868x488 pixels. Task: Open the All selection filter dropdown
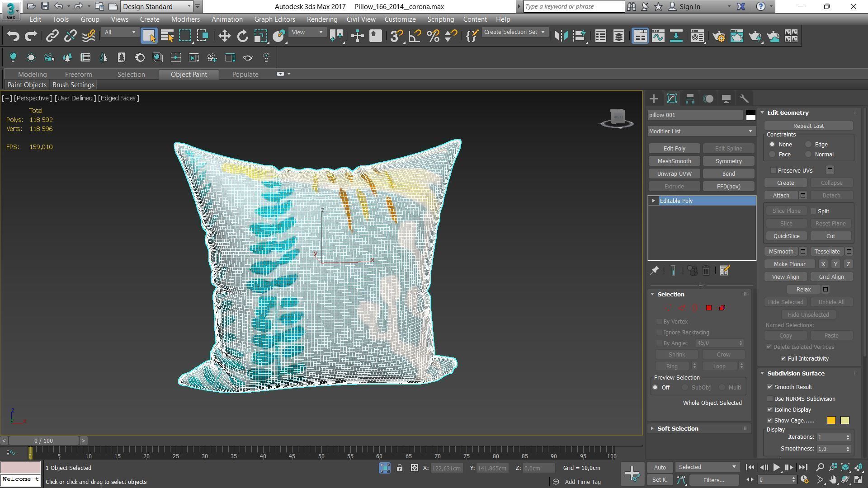coord(120,32)
